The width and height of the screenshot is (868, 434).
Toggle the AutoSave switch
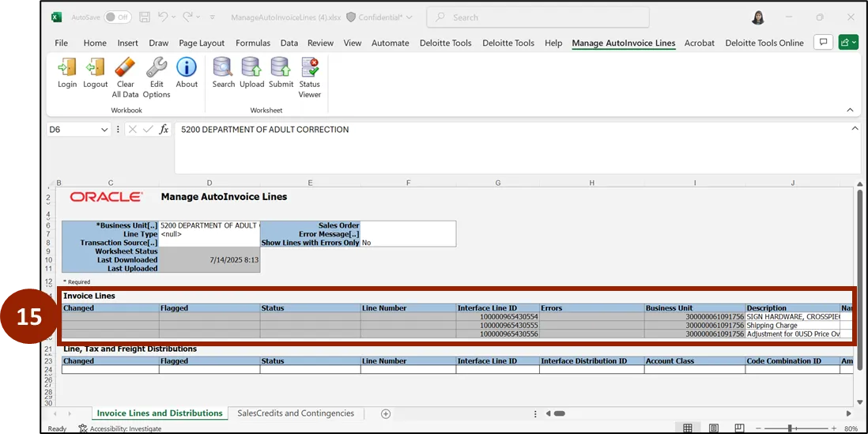118,17
